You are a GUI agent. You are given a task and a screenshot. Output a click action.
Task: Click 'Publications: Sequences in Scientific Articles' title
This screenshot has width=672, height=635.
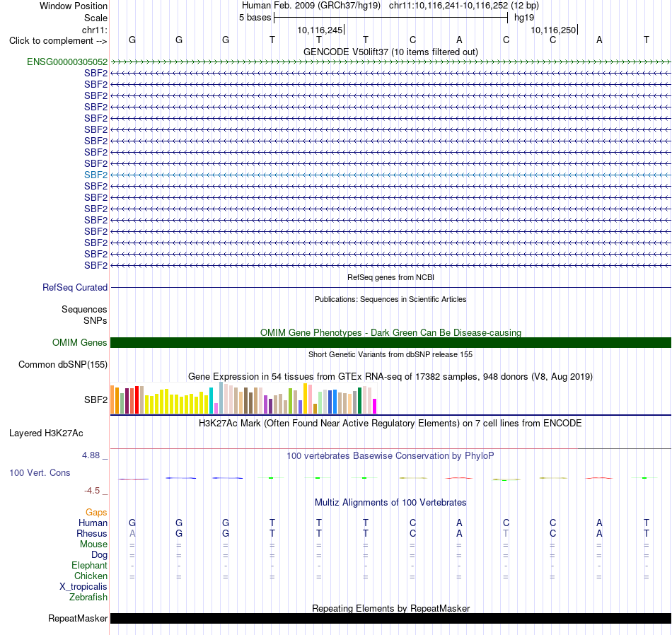coord(390,299)
